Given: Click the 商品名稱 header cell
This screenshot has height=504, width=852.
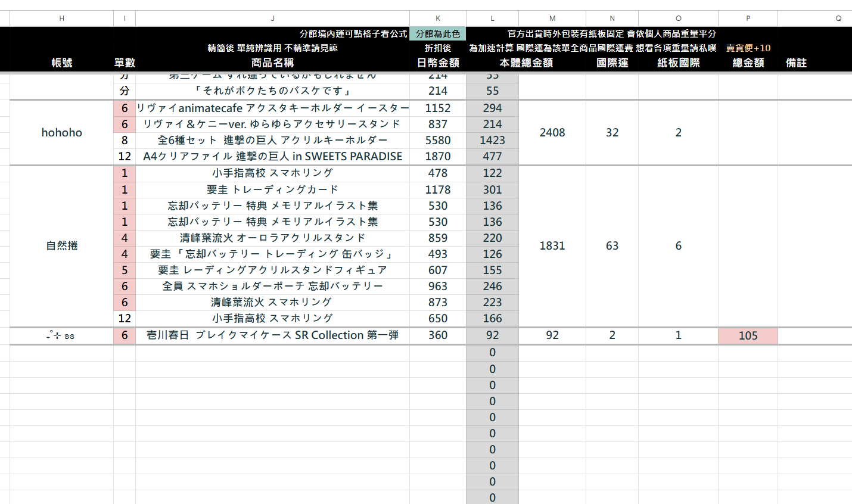Looking at the screenshot, I should (272, 63).
